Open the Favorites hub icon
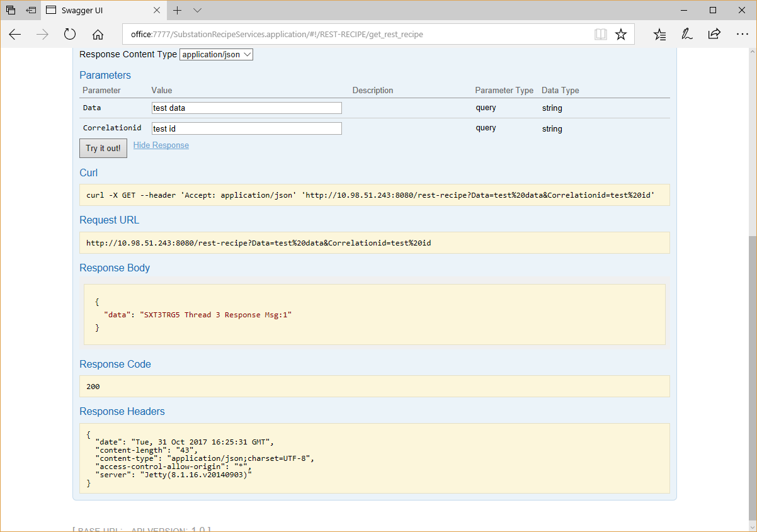Viewport: 757px width, 532px height. pos(659,35)
